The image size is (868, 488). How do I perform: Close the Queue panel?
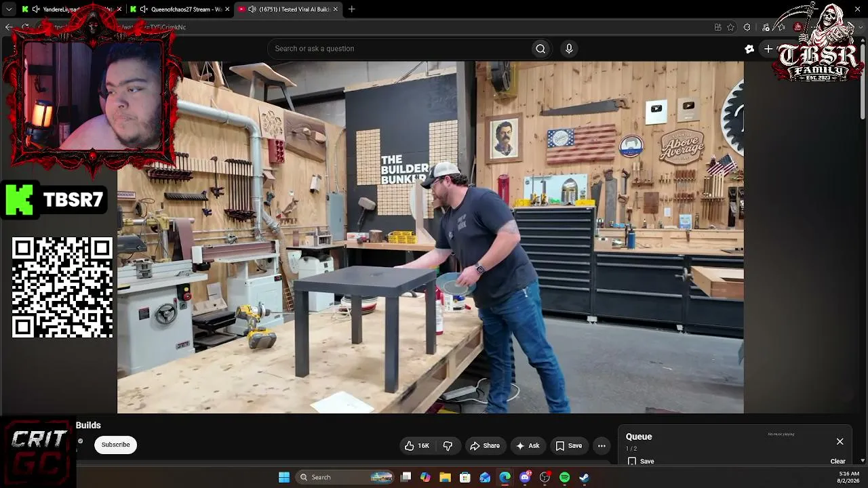[840, 441]
